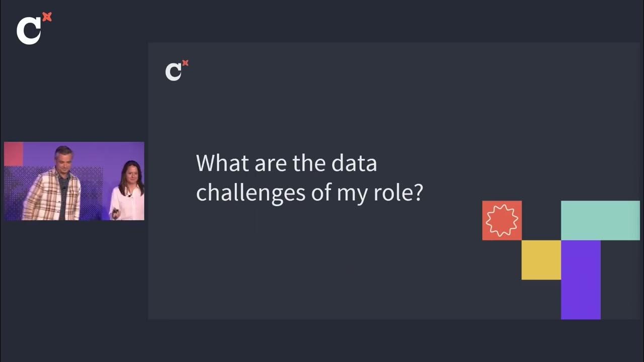Select the teal rectangle on the slide
The image size is (644, 362).
(600, 220)
